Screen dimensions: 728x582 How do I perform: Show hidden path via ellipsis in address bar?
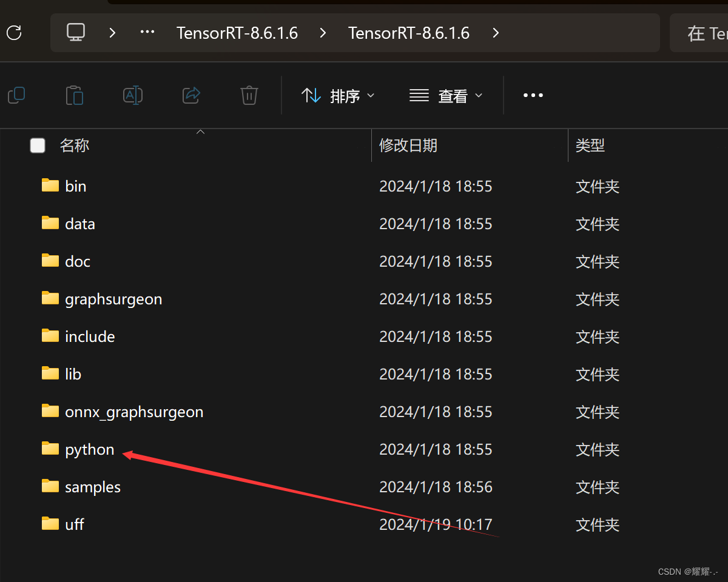pos(147,32)
